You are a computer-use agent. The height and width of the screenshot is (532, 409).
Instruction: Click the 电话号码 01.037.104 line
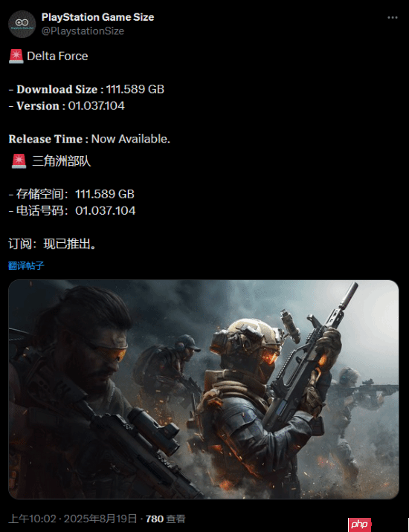pyautogui.click(x=72, y=211)
